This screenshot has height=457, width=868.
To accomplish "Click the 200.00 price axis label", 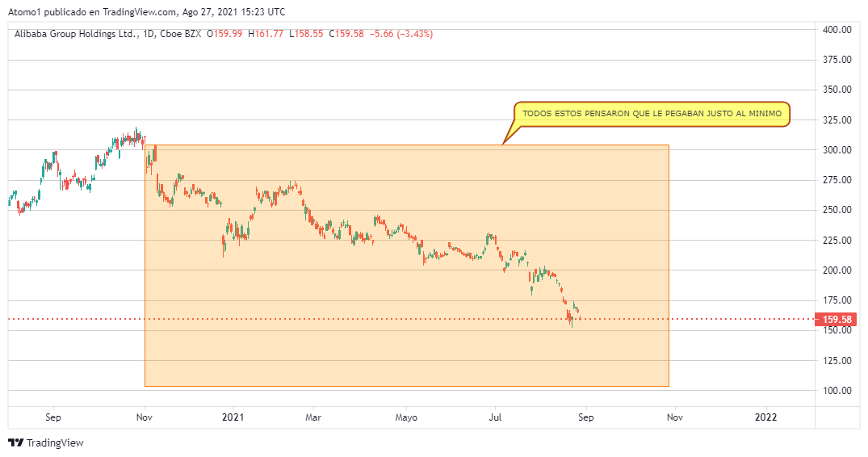I will point(837,270).
